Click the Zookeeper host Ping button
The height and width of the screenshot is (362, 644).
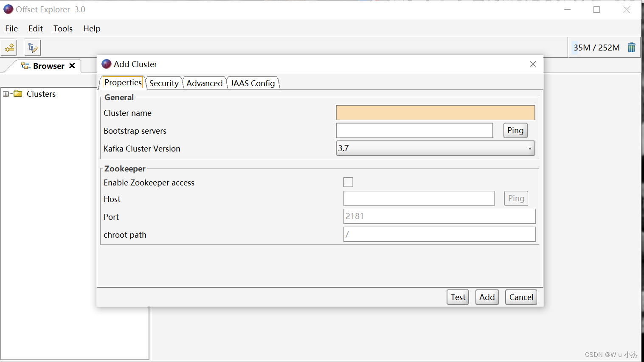click(516, 198)
